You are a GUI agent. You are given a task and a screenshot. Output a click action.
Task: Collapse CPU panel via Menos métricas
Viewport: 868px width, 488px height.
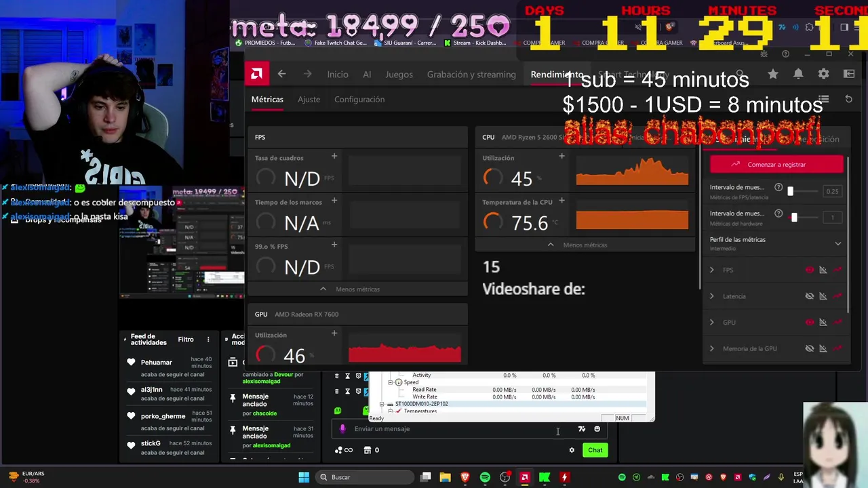(x=578, y=245)
